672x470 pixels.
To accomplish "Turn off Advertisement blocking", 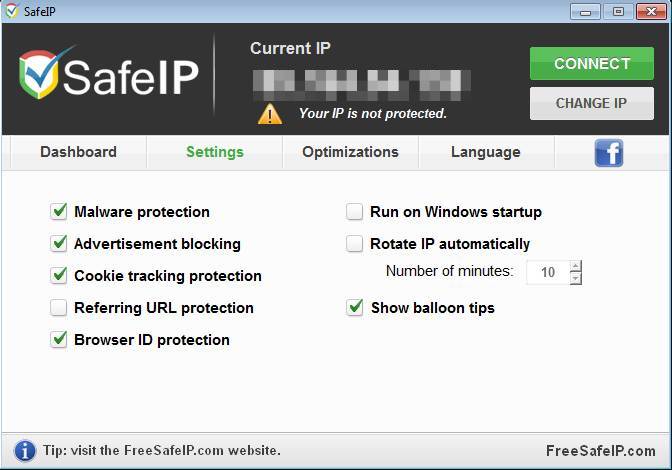I will pyautogui.click(x=58, y=244).
